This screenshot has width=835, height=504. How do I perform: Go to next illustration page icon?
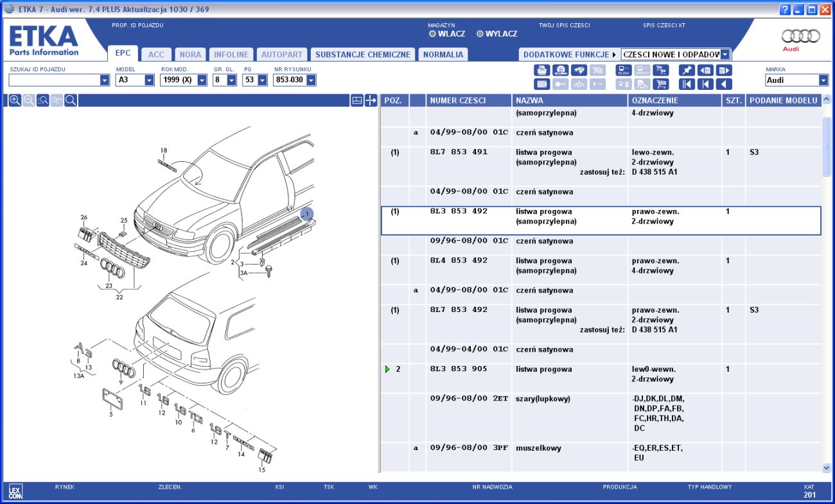724,70
